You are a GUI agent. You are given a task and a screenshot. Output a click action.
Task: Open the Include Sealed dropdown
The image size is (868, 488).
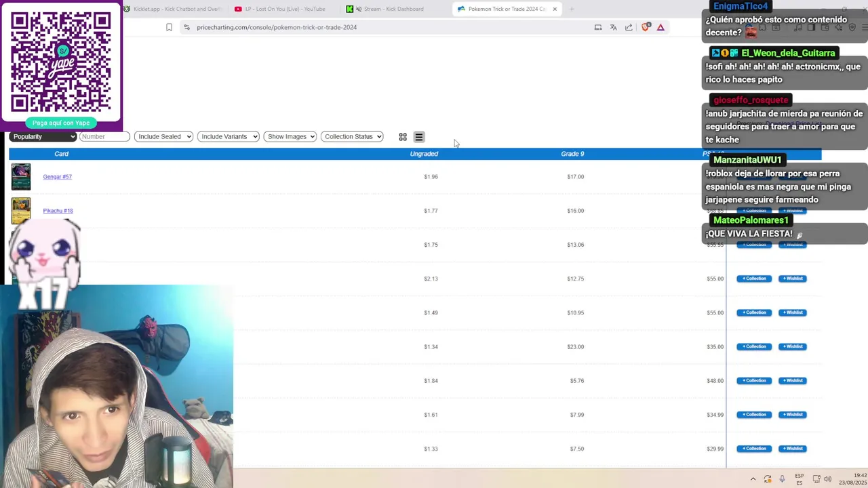click(x=163, y=136)
